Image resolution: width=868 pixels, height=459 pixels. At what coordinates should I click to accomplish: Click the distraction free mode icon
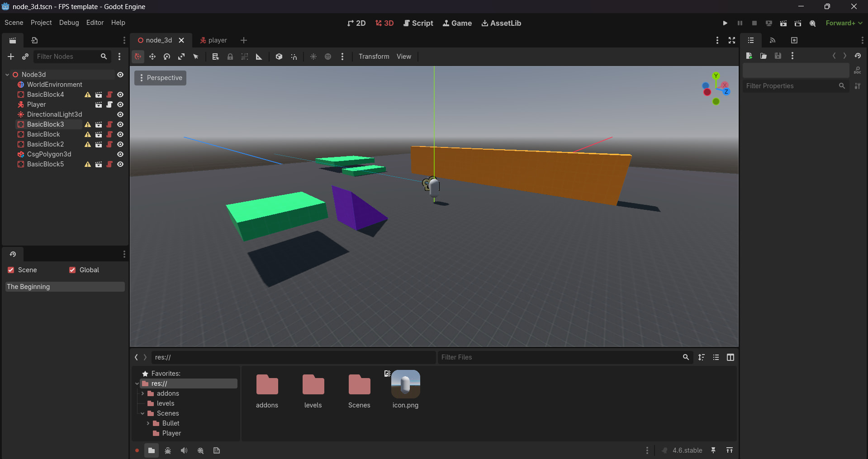point(731,40)
